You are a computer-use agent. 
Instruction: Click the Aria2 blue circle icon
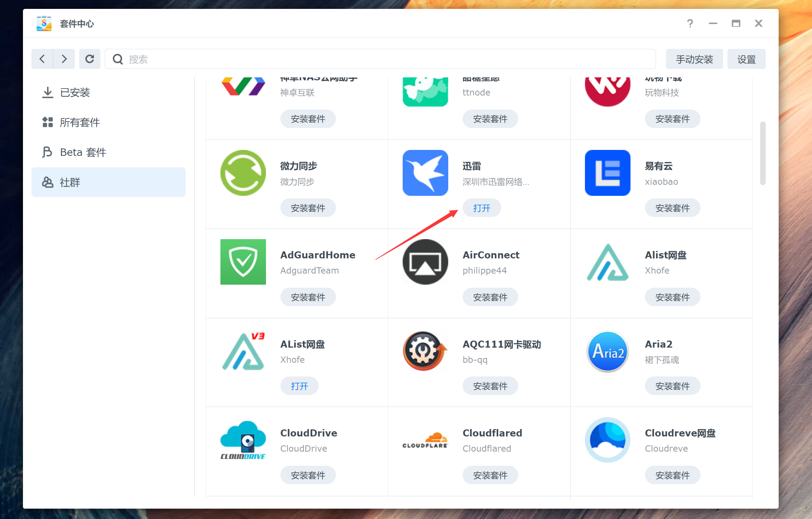[608, 351]
